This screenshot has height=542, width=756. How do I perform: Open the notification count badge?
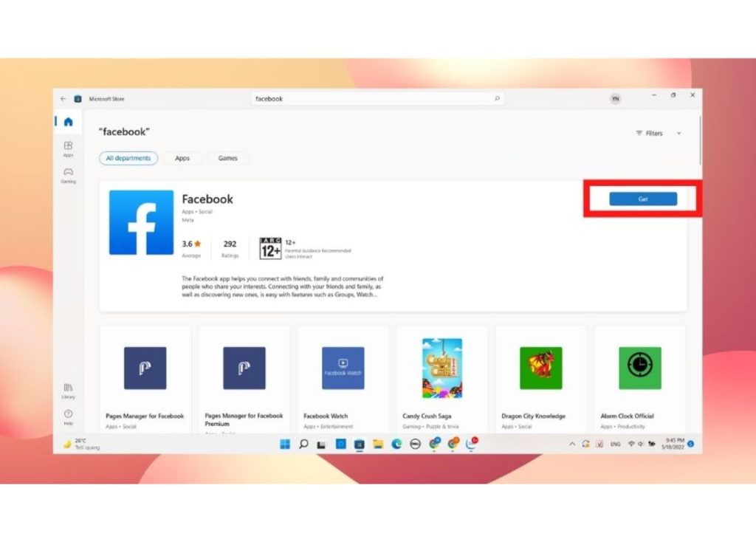click(x=691, y=444)
